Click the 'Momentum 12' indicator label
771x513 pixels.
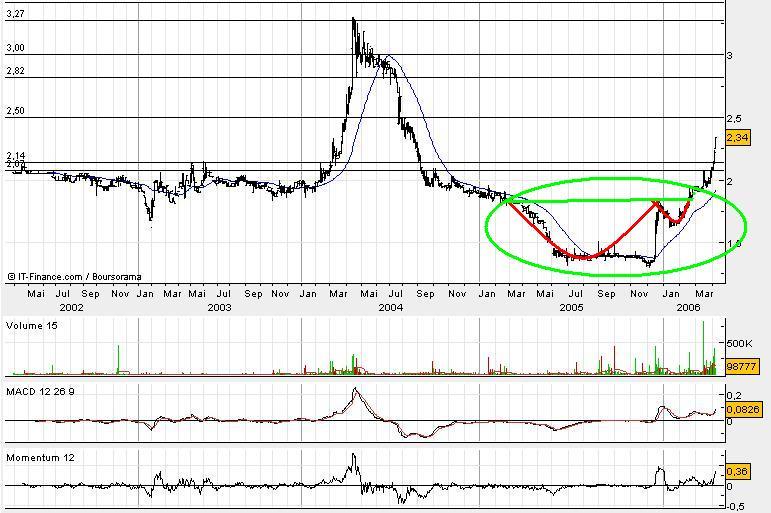point(40,457)
